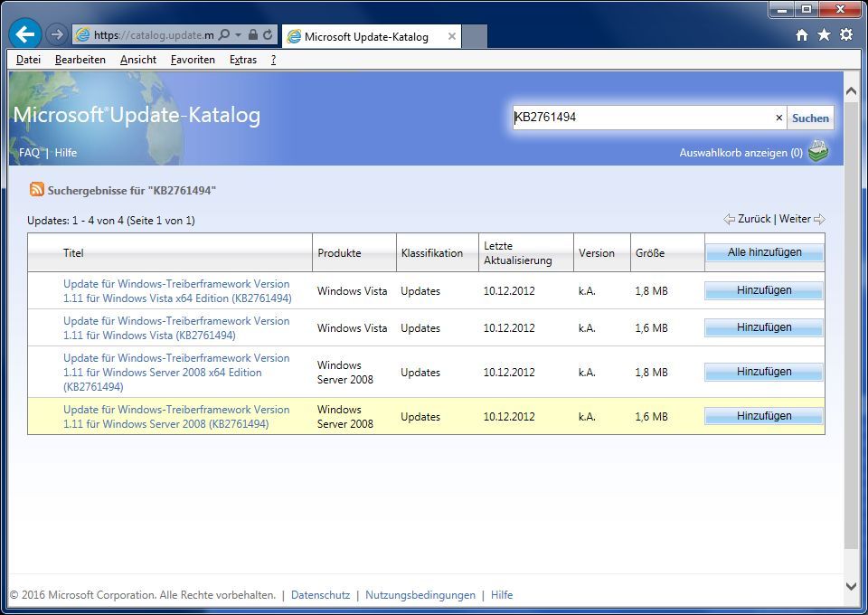Click the Datenschutz footer link

point(320,595)
